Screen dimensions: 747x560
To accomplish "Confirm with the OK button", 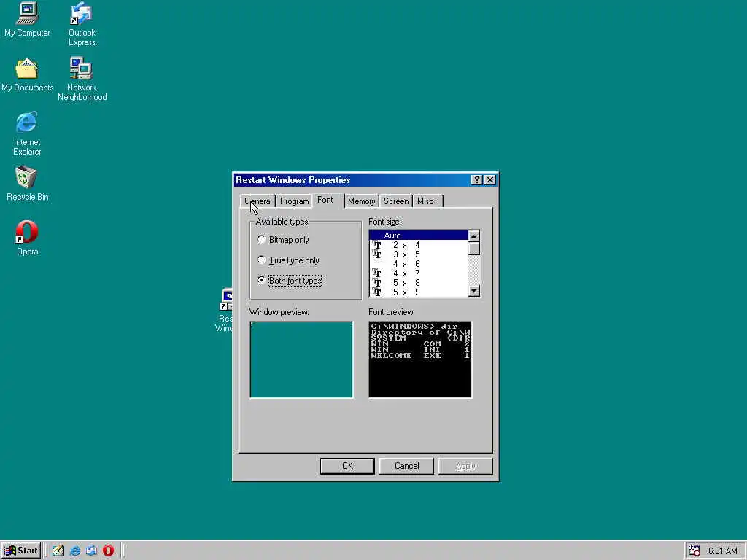I will click(x=347, y=466).
